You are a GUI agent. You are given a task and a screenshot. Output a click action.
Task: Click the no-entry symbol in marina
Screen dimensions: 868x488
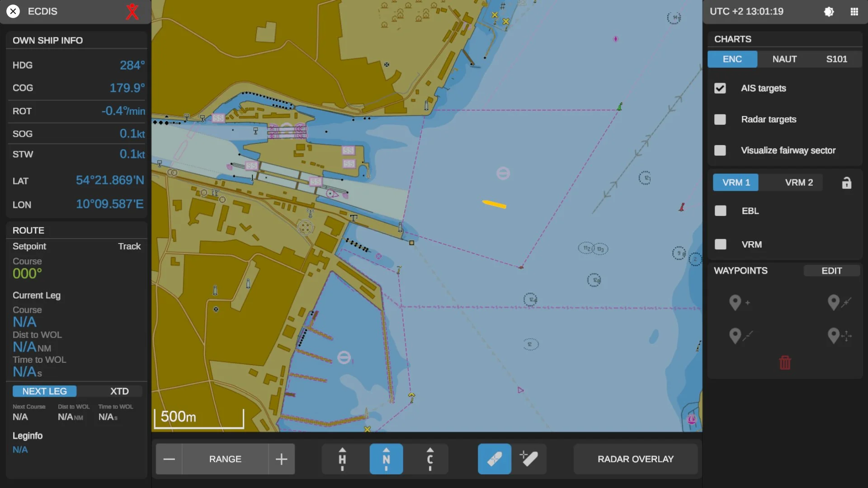(344, 357)
